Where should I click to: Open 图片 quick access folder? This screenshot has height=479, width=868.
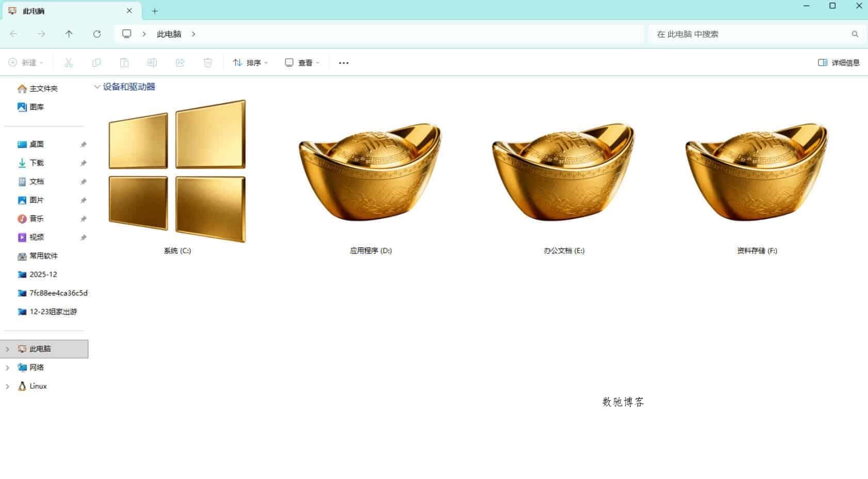[x=30, y=200]
